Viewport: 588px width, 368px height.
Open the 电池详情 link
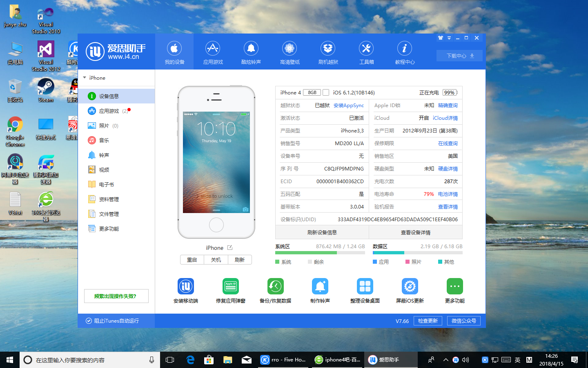[448, 194]
